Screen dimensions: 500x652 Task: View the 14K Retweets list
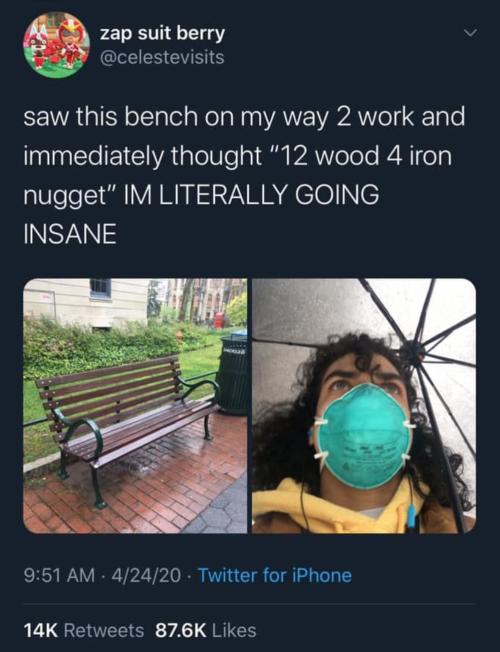[x=84, y=630]
